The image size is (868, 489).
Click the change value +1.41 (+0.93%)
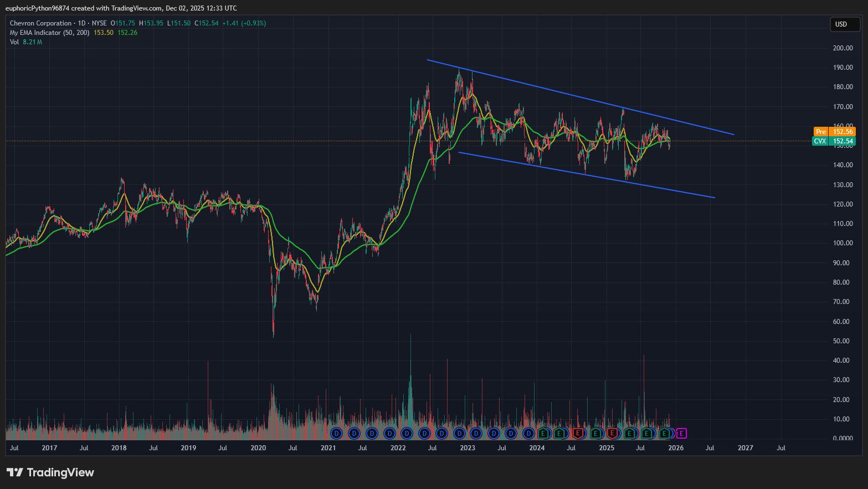coord(244,23)
